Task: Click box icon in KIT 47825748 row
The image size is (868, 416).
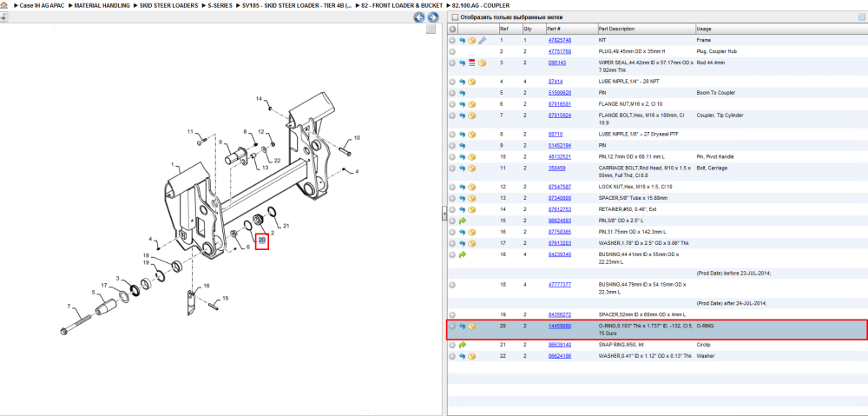Action: (x=471, y=41)
